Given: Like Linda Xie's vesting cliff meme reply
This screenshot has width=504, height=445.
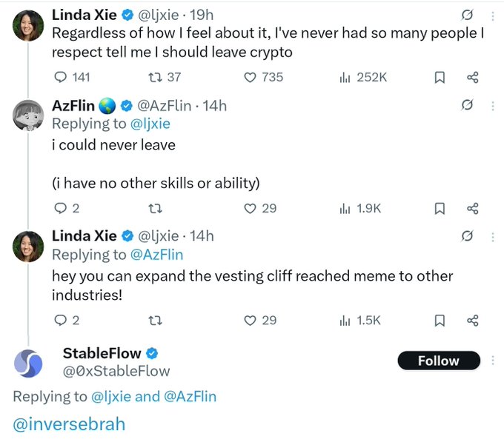Looking at the screenshot, I should click(x=251, y=320).
